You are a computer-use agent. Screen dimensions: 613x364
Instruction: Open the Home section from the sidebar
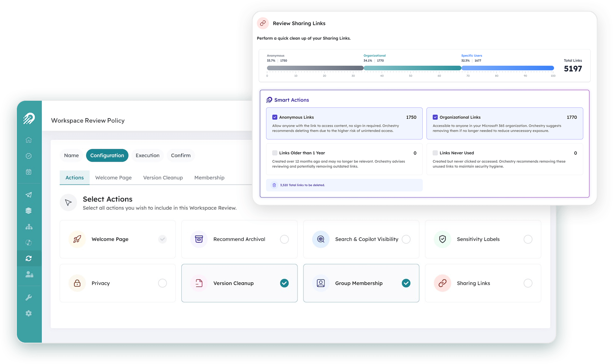[x=28, y=140]
